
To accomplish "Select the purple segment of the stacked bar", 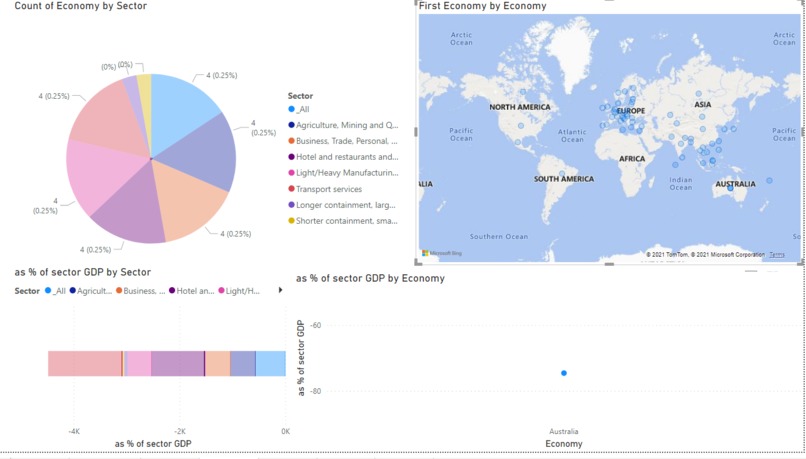I will (x=177, y=363).
